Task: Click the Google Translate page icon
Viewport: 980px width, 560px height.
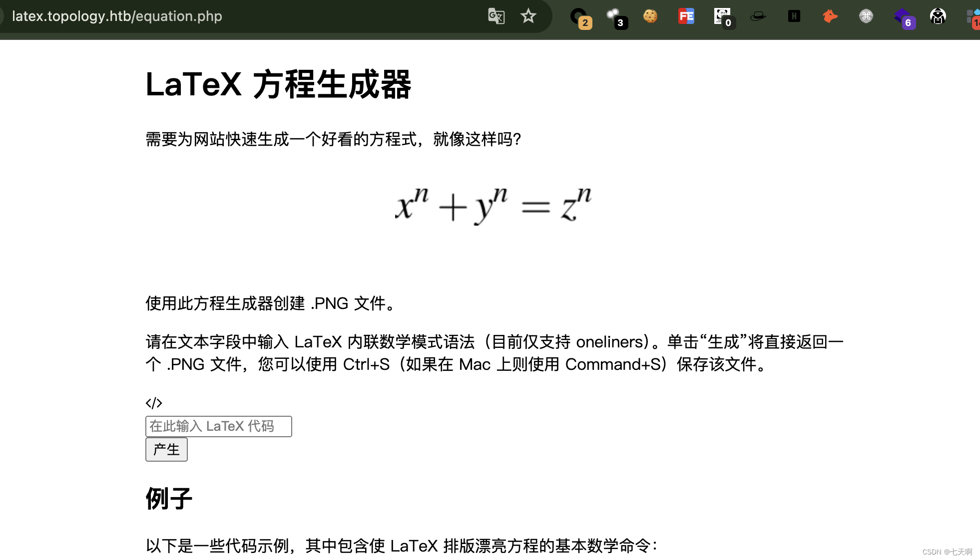Action: point(496,16)
